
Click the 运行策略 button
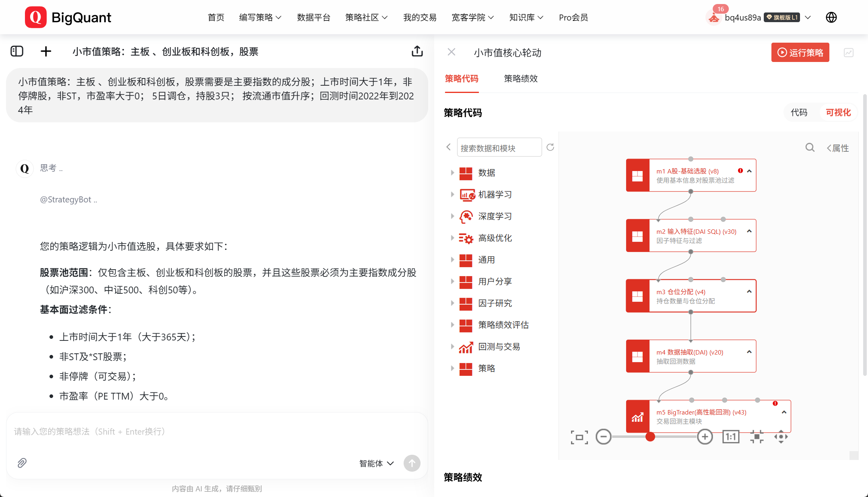click(x=800, y=52)
